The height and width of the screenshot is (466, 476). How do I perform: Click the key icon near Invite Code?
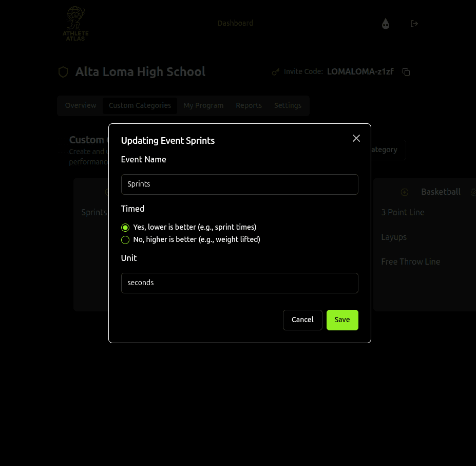click(276, 72)
